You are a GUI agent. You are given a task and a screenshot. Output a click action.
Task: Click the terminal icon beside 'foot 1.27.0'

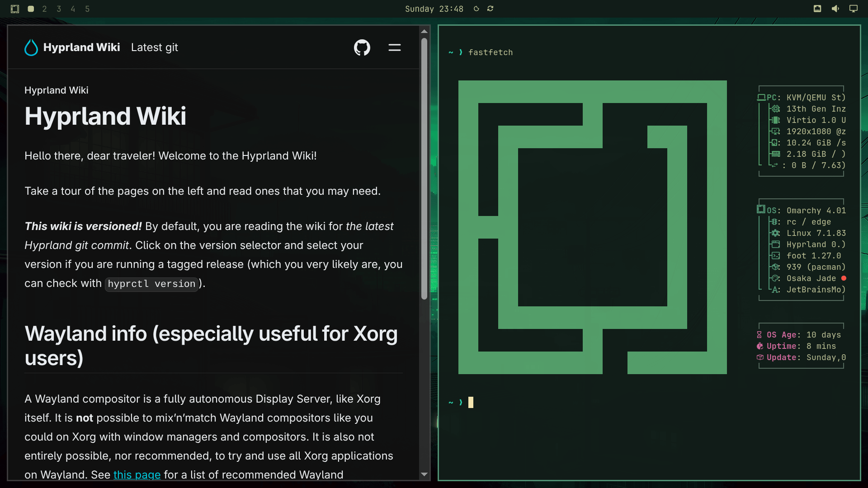click(776, 256)
